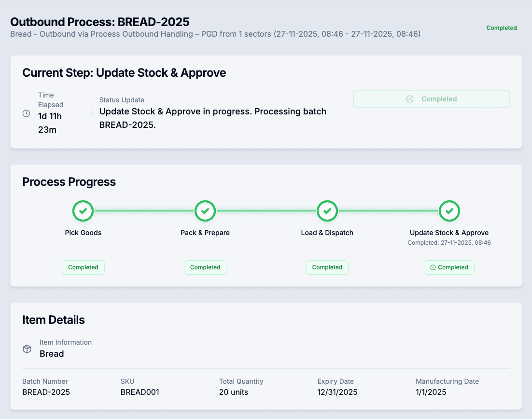Click the Pick Goods checkmark icon
The height and width of the screenshot is (419, 532).
pyautogui.click(x=83, y=211)
